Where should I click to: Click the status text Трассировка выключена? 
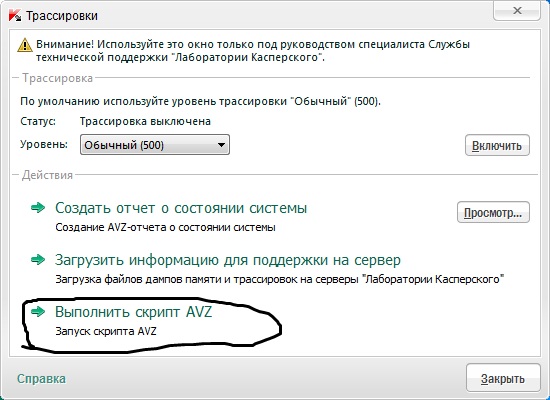145,121
